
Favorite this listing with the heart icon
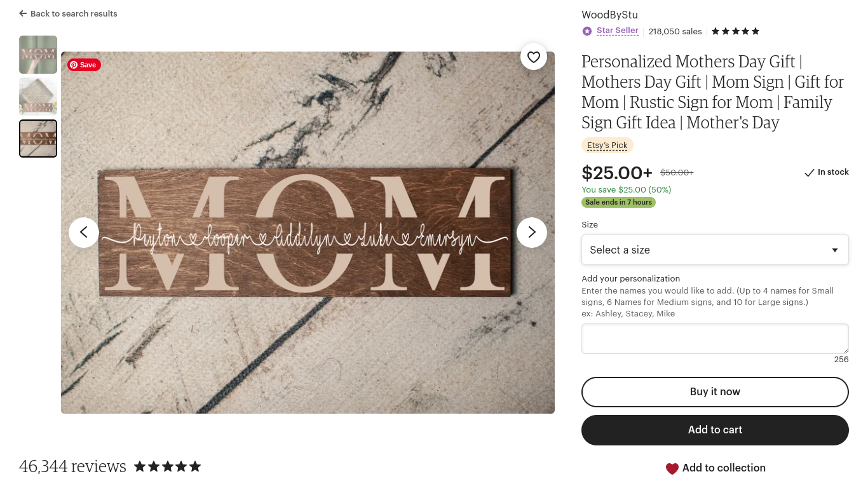click(534, 57)
